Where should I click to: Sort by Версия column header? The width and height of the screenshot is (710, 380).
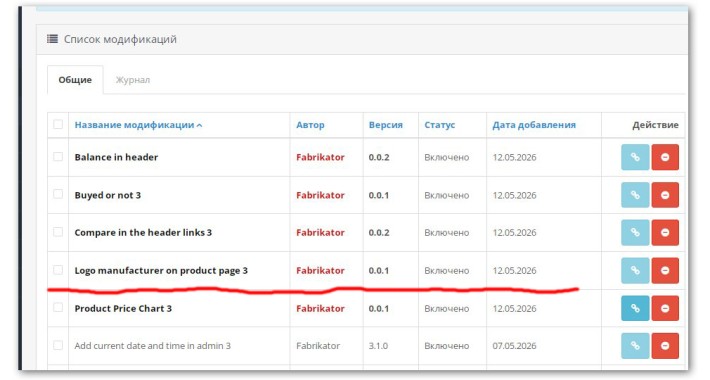click(385, 125)
